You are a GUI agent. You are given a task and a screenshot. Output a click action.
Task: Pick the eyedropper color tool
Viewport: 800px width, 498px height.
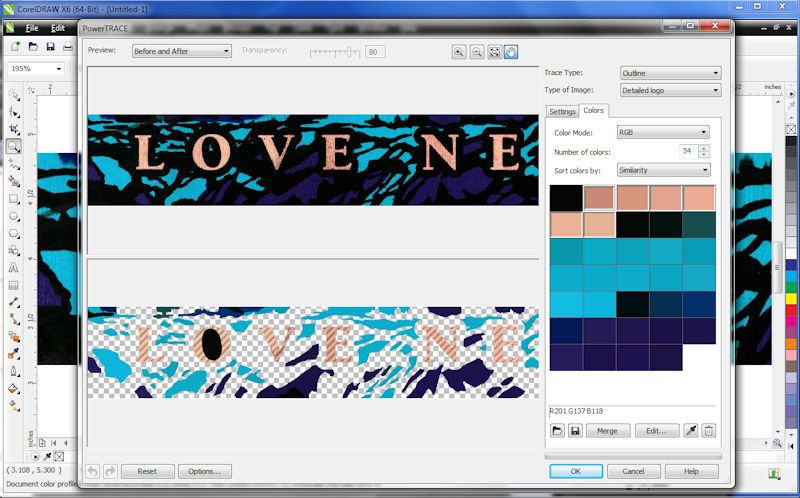[690, 431]
